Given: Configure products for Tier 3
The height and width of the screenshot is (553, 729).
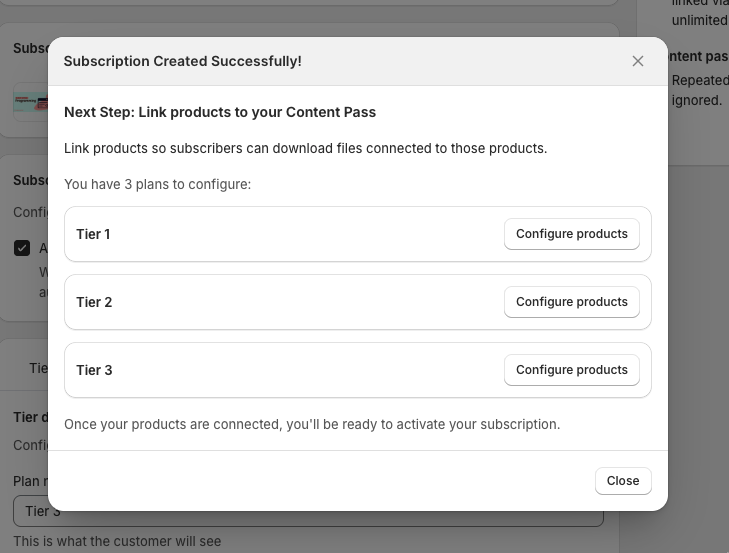Looking at the screenshot, I should (x=571, y=370).
